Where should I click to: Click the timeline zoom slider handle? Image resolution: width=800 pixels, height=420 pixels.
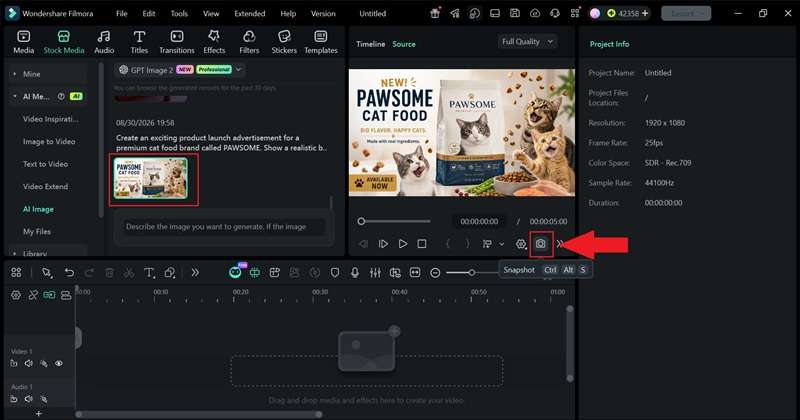tap(472, 273)
